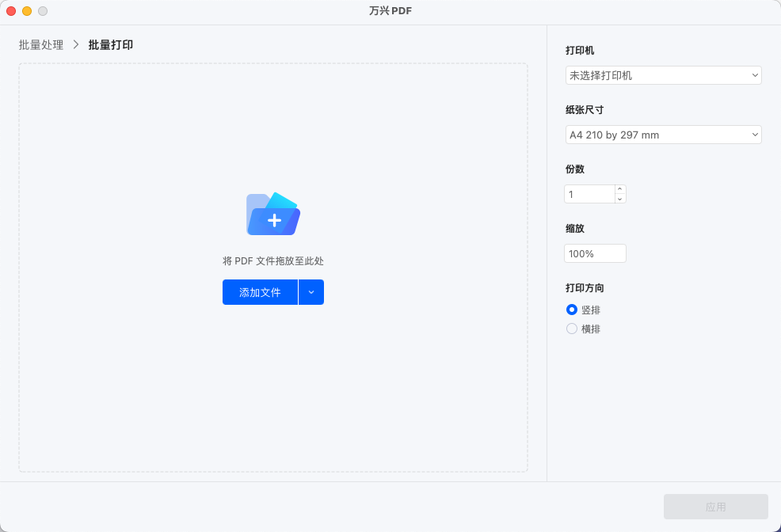This screenshot has height=532, width=781.
Task: Decrease 份数 with the down stepper arrow
Action: coord(619,198)
